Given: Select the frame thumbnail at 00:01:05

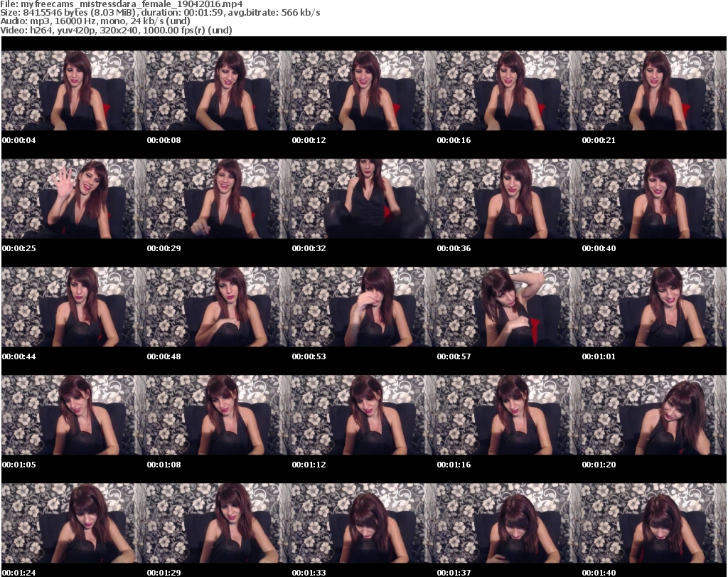Looking at the screenshot, I should (74, 415).
